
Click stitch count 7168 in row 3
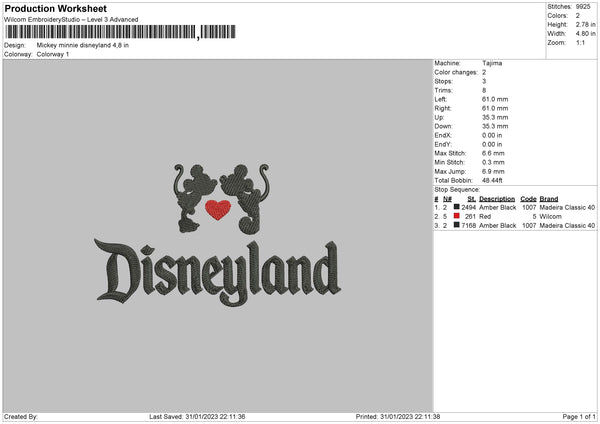tap(468, 226)
